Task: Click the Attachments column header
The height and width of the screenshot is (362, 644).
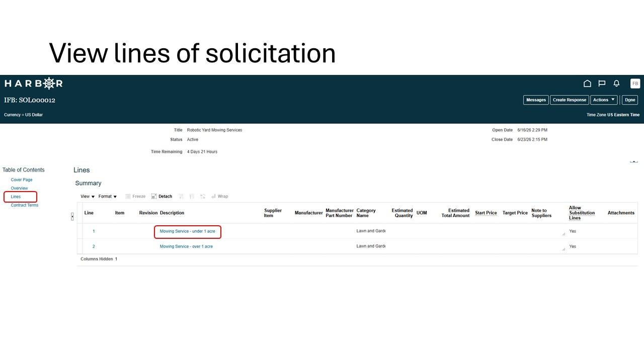Action: [621, 213]
